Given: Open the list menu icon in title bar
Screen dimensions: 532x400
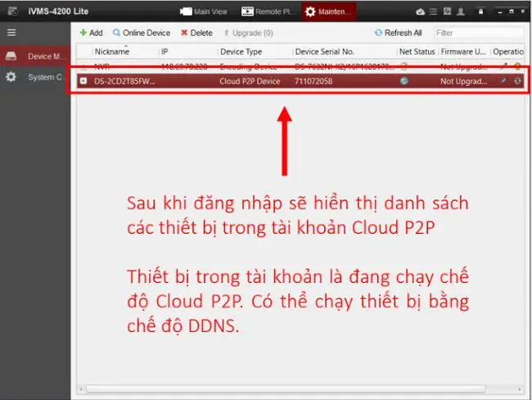Looking at the screenshot, I should click(433, 11).
